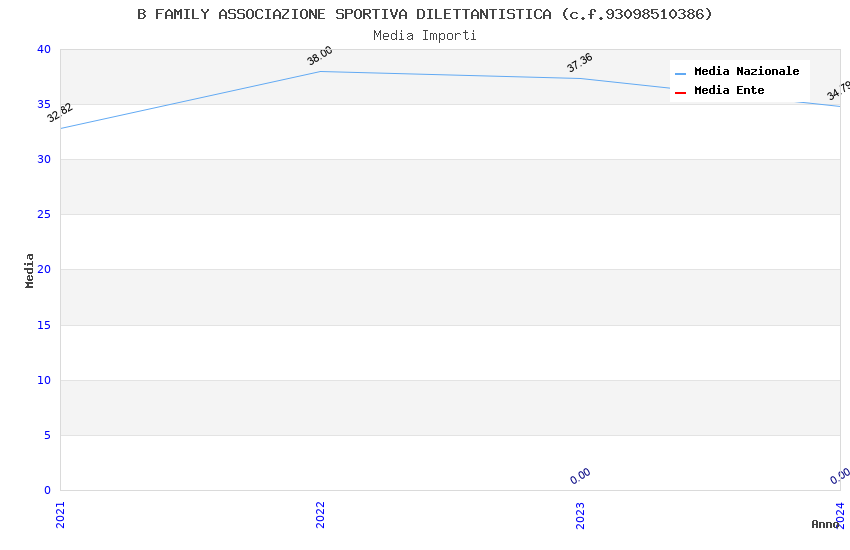The height and width of the screenshot is (550, 850).
Task: Click the vertical Media y-axis title
Action: tap(30, 270)
